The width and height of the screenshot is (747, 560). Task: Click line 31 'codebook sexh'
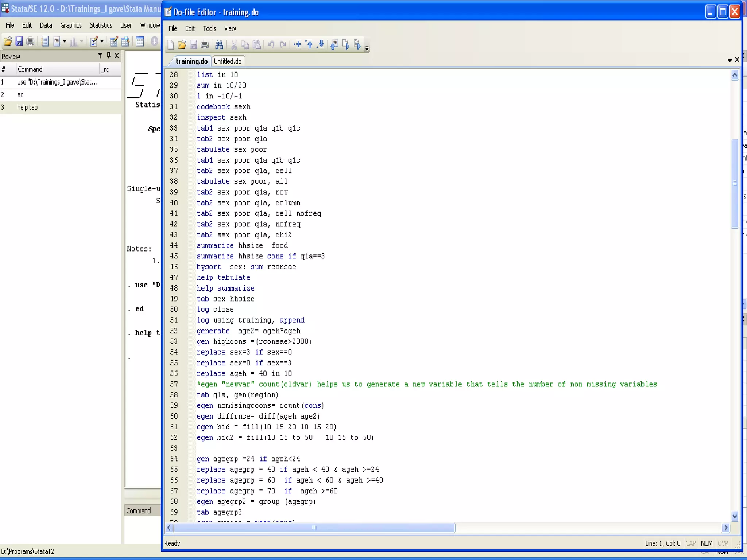tap(224, 107)
